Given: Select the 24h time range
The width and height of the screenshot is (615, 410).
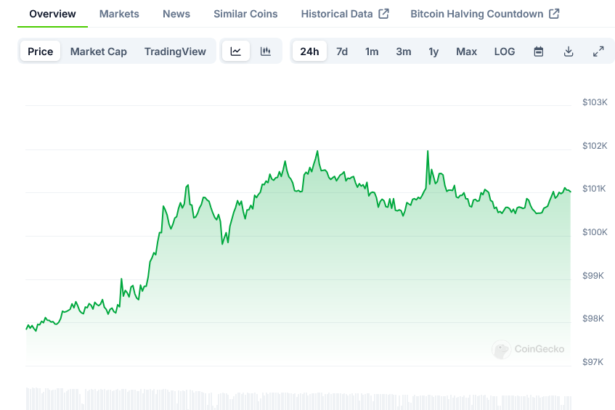Looking at the screenshot, I should pos(309,52).
